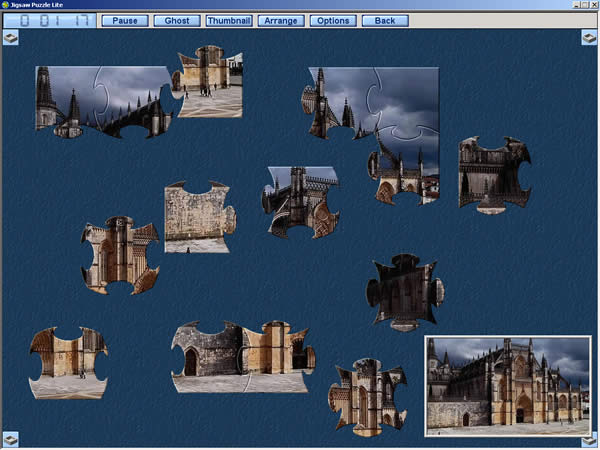Toggle the Ghost image button
This screenshot has width=600, height=450.
pyautogui.click(x=177, y=21)
